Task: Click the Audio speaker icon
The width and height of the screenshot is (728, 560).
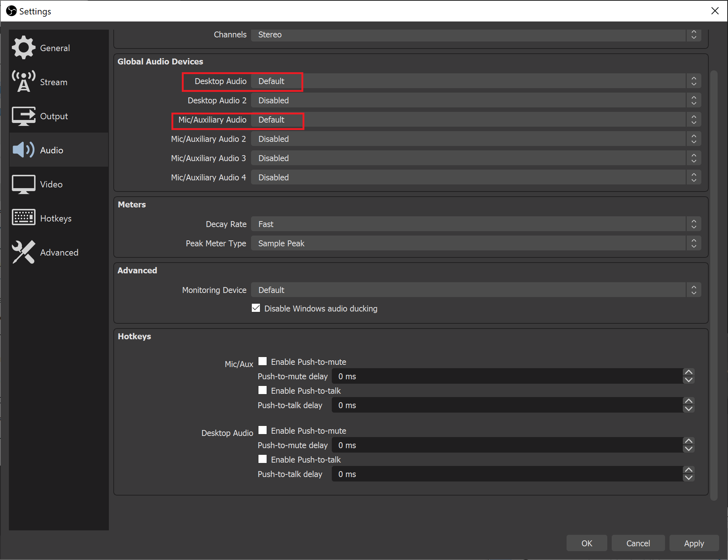Action: click(x=23, y=150)
